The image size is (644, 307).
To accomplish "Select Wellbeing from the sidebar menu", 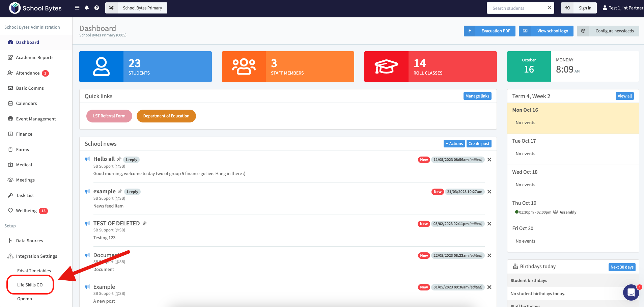I will click(26, 211).
